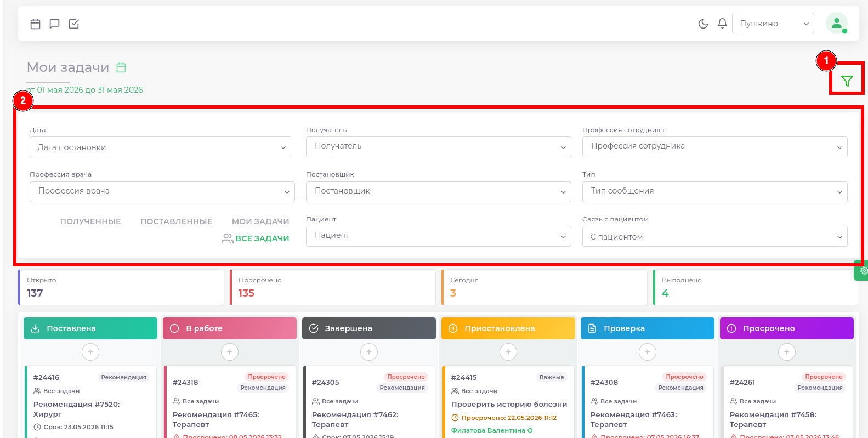Open the Тип сообщения dropdown
Viewport: 868px width, 438px height.
tap(715, 191)
